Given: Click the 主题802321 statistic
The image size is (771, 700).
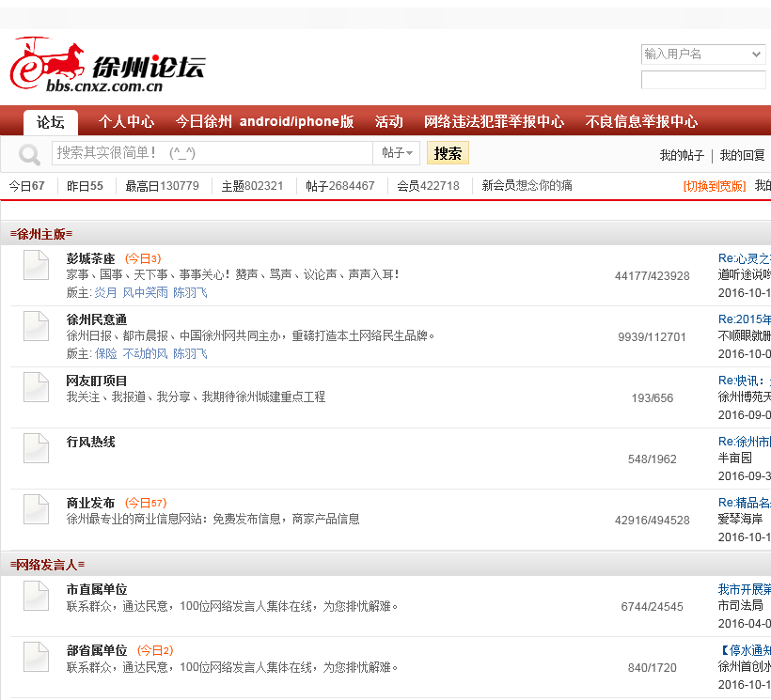Looking at the screenshot, I should click(x=252, y=186).
